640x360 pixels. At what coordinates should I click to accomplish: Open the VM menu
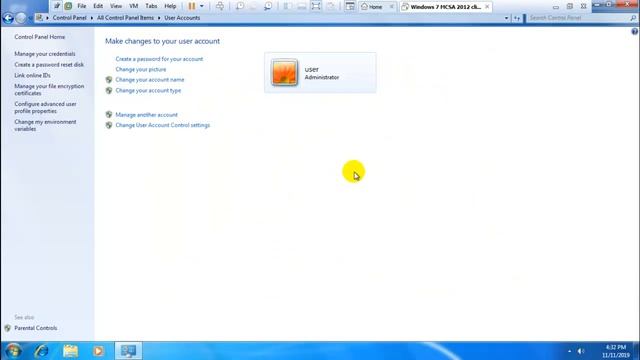tap(133, 6)
